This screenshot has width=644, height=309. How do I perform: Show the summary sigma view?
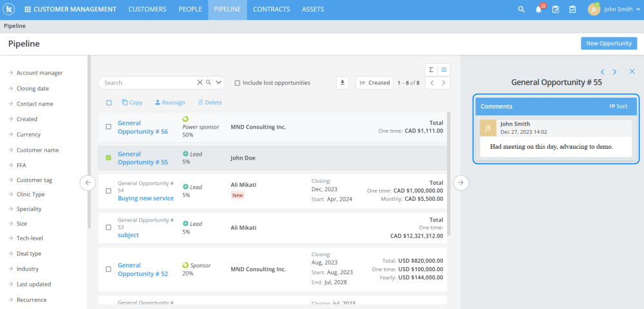431,70
